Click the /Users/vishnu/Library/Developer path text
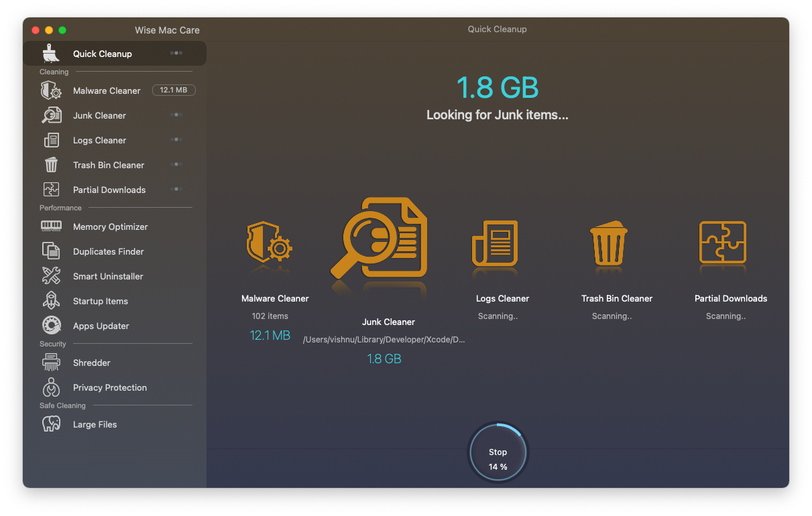 tap(384, 340)
